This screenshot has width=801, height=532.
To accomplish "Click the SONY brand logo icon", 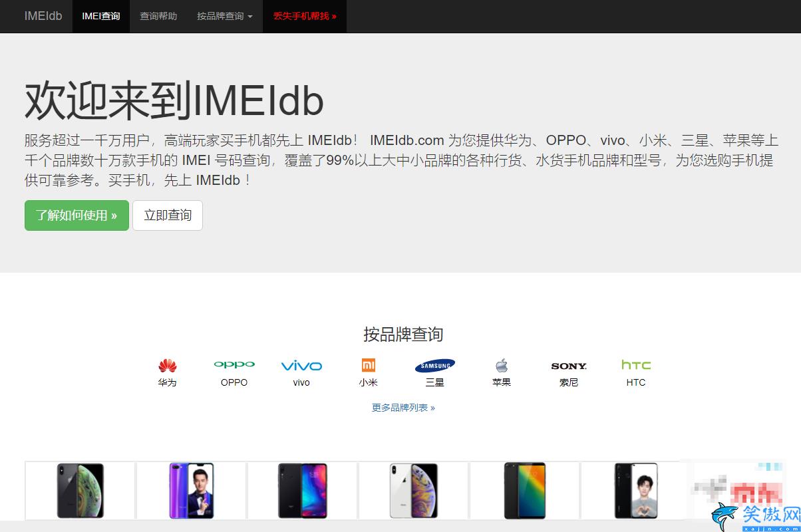I will [569, 366].
